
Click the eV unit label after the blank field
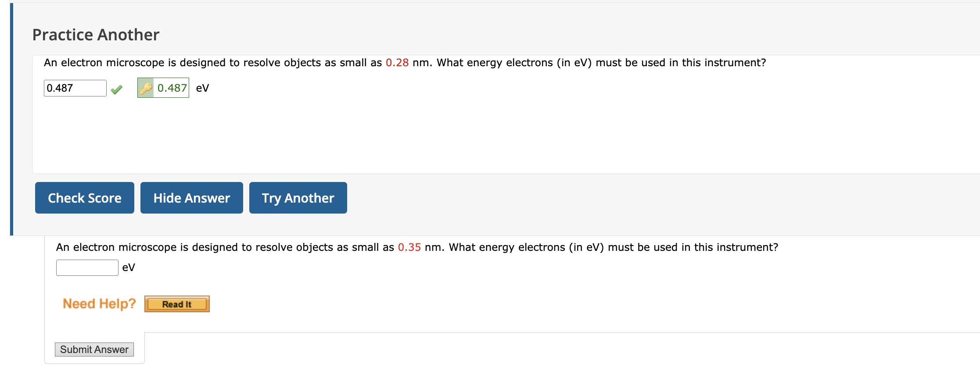click(129, 267)
